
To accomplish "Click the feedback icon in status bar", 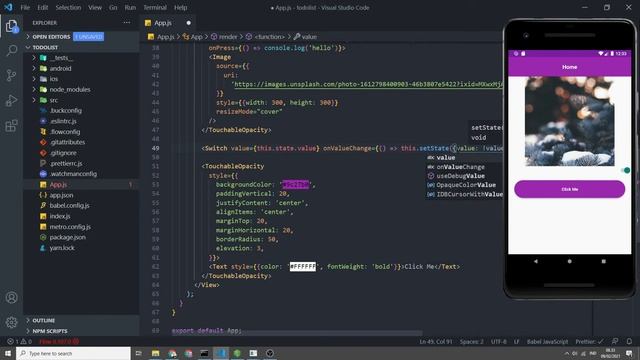I will pos(615,341).
